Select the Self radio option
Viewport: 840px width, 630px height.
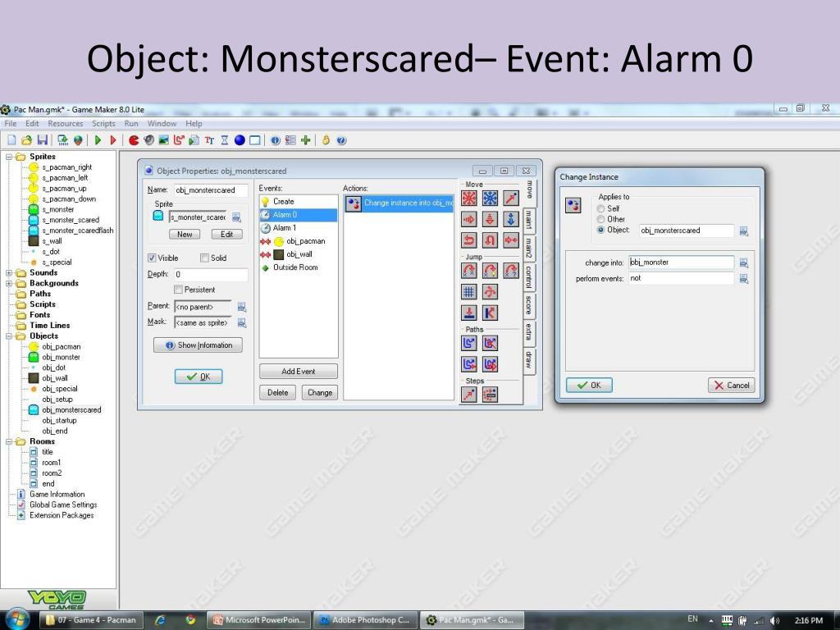pos(601,208)
